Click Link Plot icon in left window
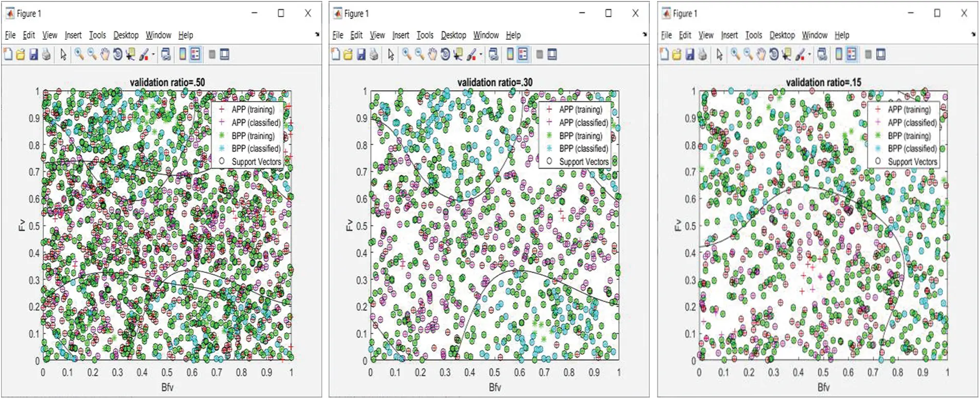 [166, 54]
